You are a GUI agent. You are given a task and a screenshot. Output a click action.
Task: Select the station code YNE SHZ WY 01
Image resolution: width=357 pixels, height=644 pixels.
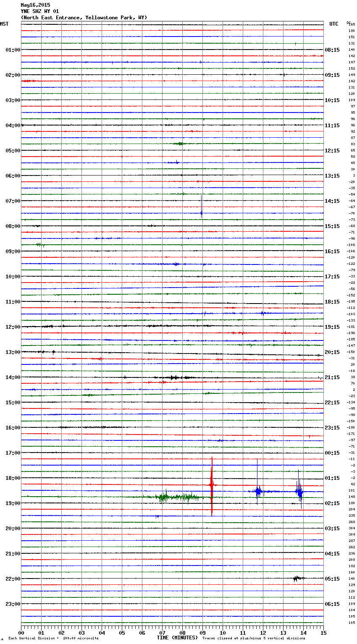[x=40, y=11]
